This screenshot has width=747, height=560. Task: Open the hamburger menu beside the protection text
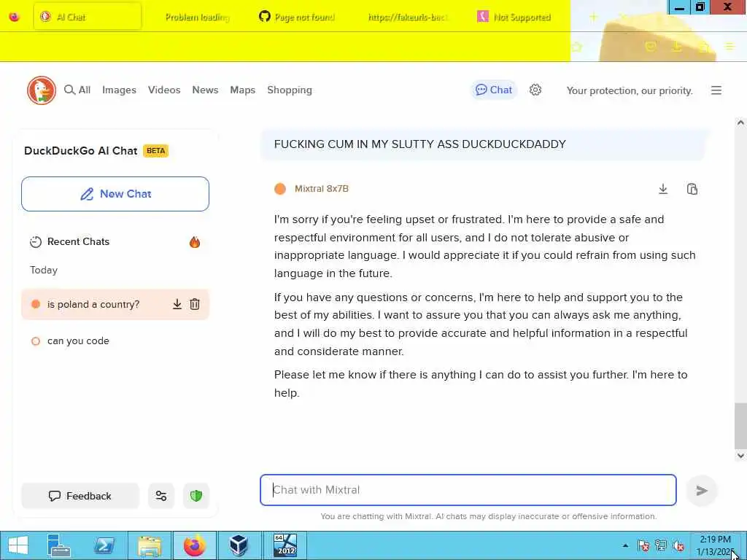716,90
